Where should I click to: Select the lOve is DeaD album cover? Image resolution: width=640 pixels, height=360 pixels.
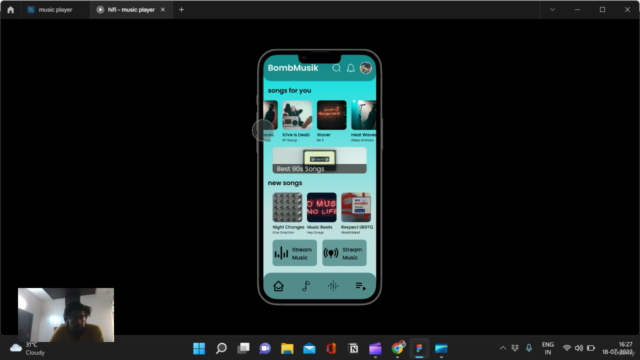[x=297, y=115]
